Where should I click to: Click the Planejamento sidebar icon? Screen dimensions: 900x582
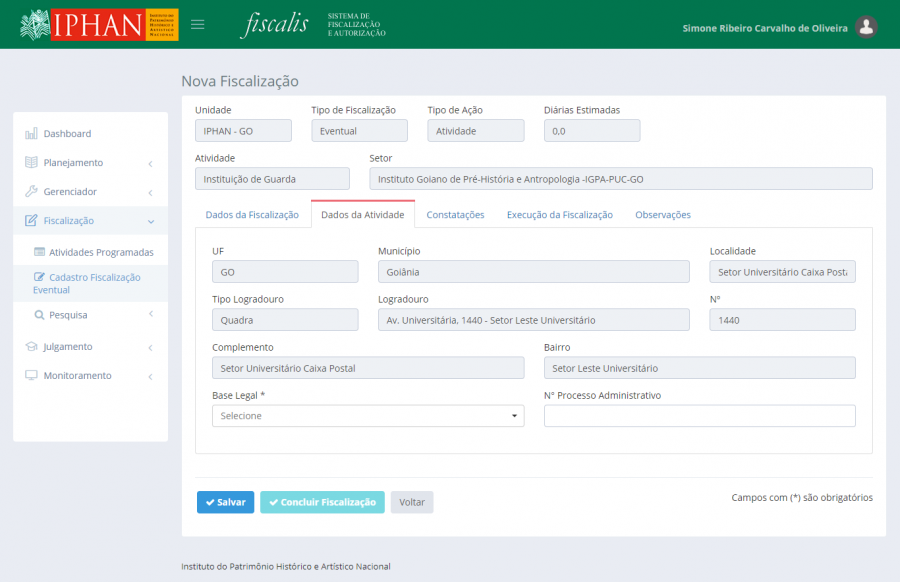31,163
